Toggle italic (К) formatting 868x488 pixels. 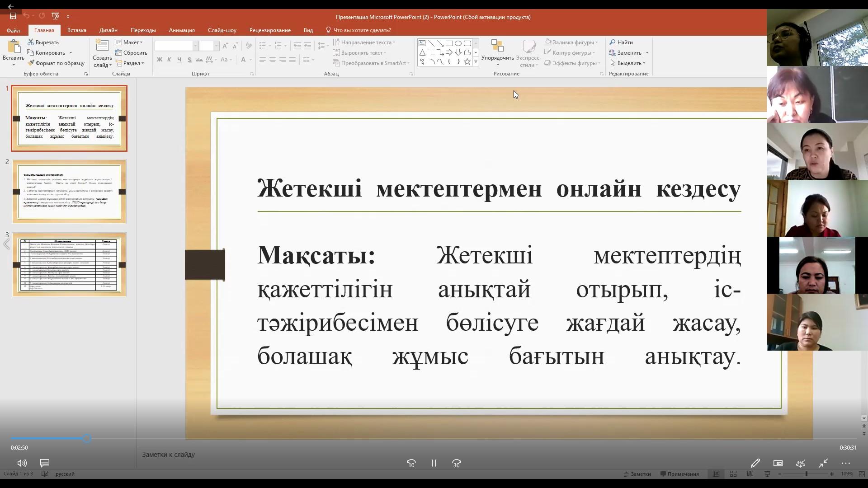[x=170, y=60]
